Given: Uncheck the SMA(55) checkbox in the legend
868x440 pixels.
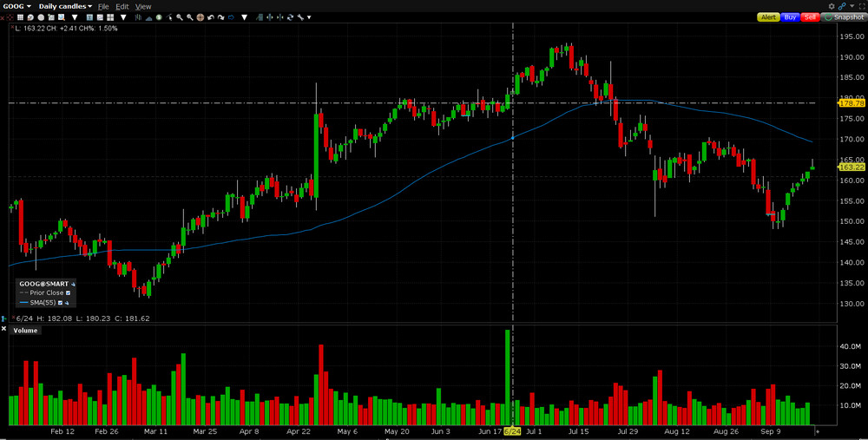Looking at the screenshot, I should [x=60, y=303].
